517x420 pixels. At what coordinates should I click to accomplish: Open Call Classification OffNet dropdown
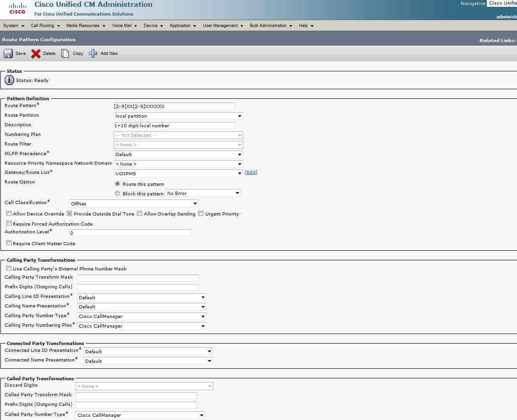pos(134,204)
